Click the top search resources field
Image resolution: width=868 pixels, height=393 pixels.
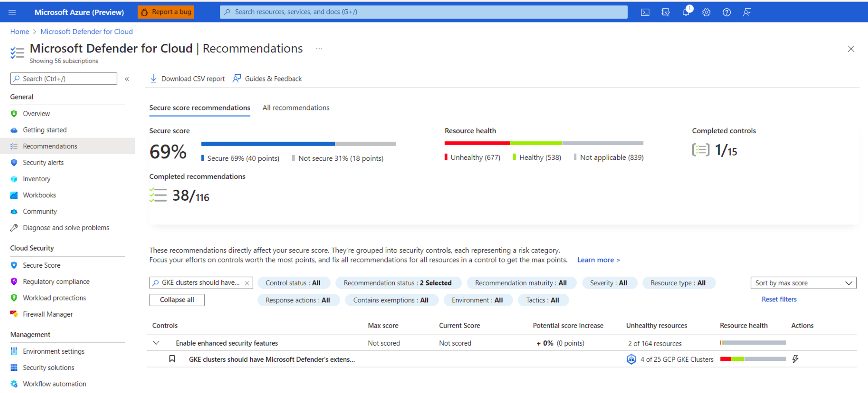tap(423, 12)
